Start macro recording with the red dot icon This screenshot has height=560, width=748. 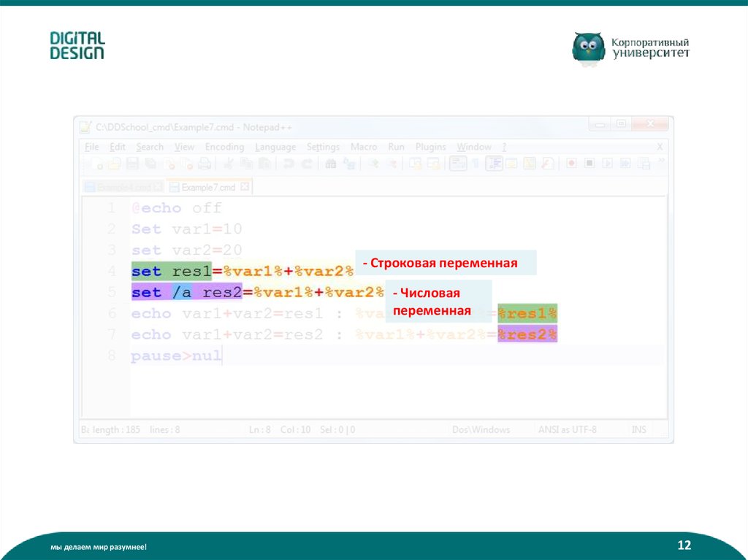click(x=571, y=164)
